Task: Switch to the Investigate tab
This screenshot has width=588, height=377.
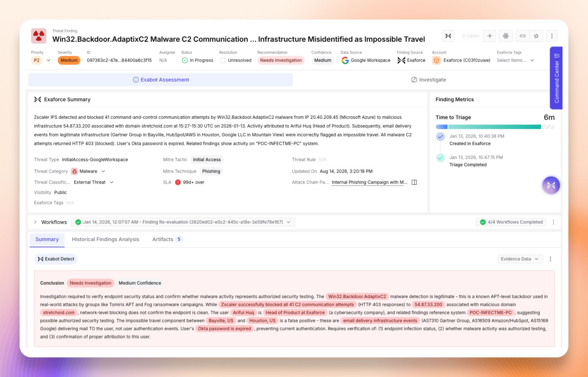Action: coord(428,80)
